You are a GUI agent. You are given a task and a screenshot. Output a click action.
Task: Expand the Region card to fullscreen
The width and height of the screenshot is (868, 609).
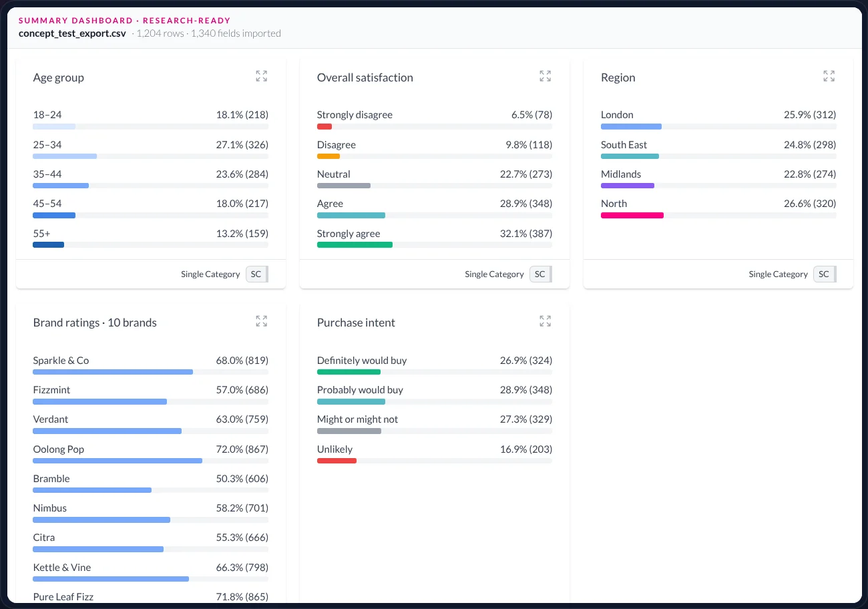tap(829, 76)
